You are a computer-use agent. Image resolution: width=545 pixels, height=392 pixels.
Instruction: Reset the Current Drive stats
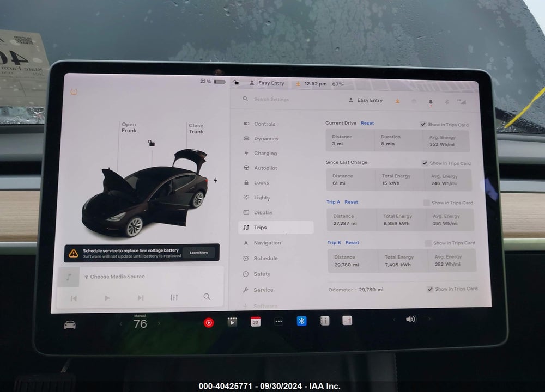tap(367, 123)
